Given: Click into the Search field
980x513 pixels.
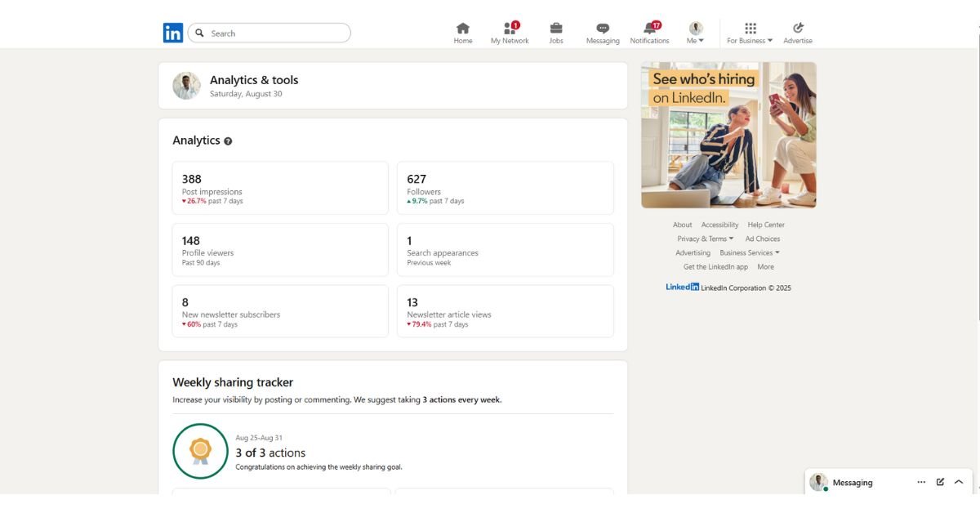Looking at the screenshot, I should click(276, 33).
